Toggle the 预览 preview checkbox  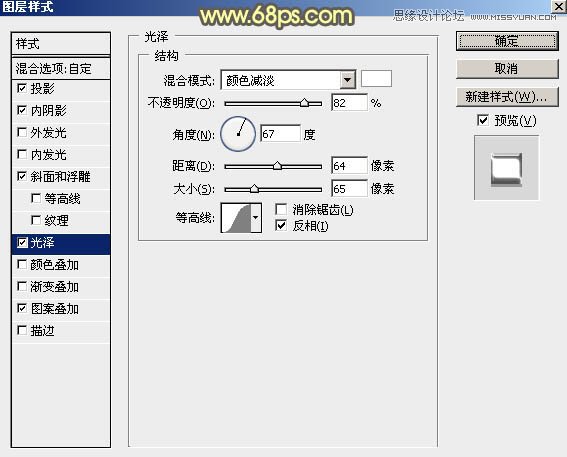(x=483, y=120)
